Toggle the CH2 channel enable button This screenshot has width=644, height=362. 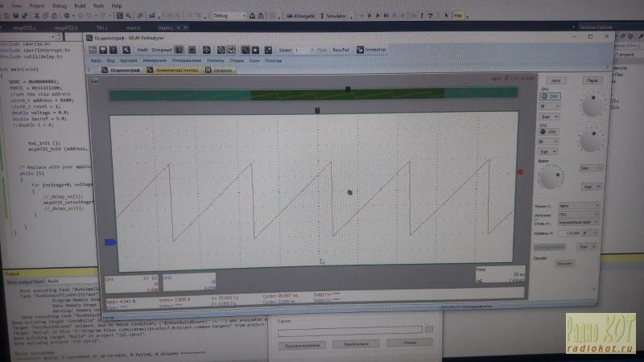(548, 130)
